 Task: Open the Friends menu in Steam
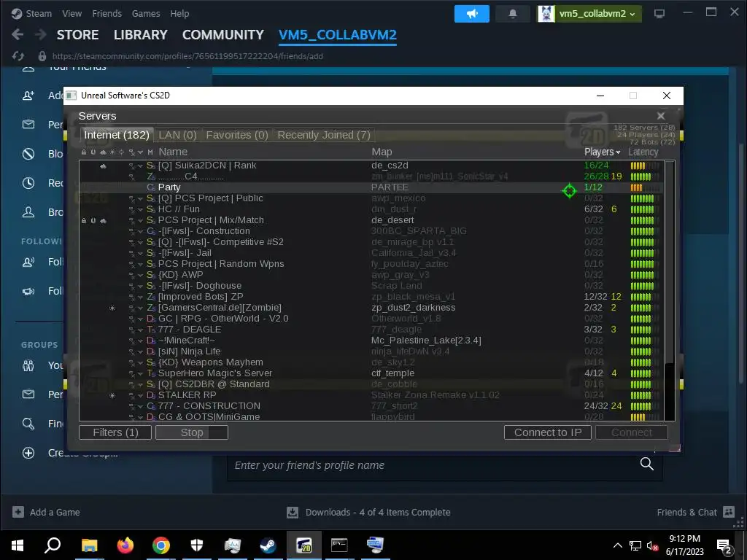107,14
